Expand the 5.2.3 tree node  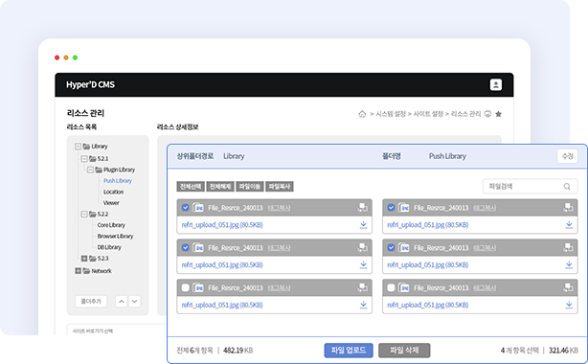[x=84, y=259]
